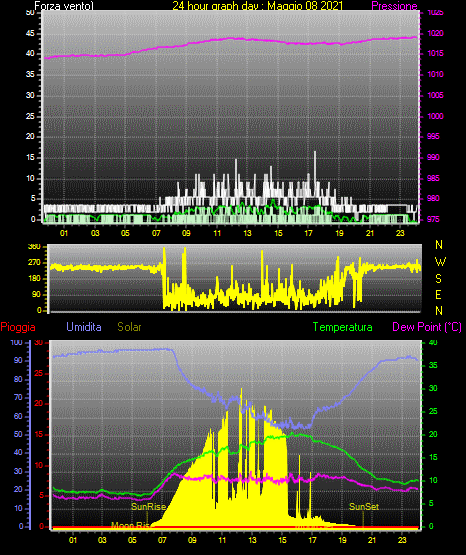Click hour '21' under the wind chart
Image resolution: width=466 pixels, height=555 pixels.
coord(370,233)
